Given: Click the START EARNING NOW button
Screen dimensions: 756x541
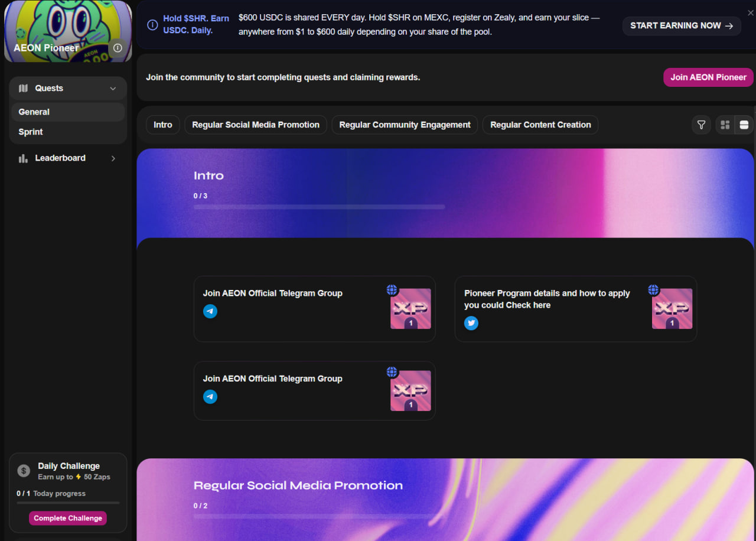Looking at the screenshot, I should (x=682, y=26).
